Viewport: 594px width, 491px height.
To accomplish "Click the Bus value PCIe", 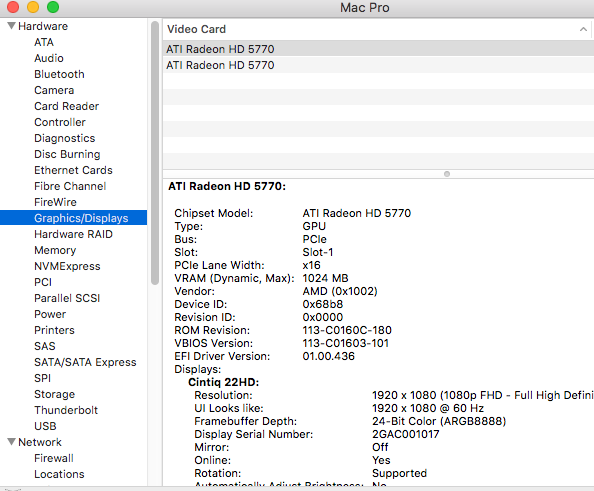I will click(x=314, y=239).
